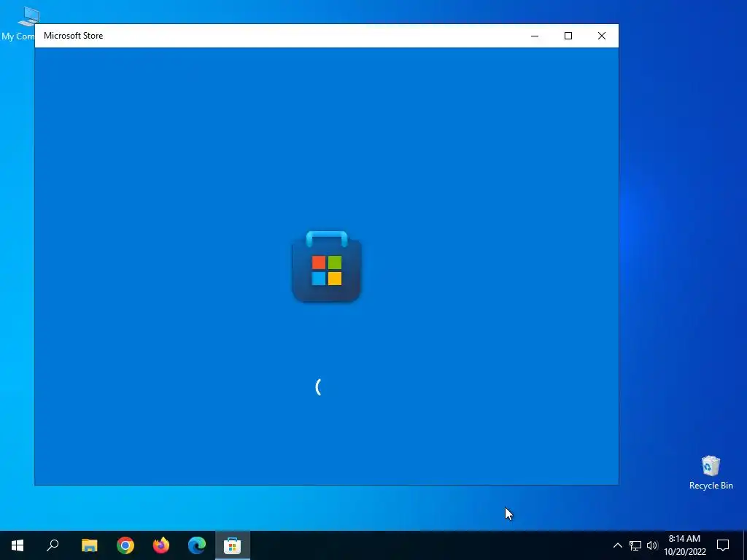
Task: Click the Microsoft Store splash logo
Action: tap(327, 267)
